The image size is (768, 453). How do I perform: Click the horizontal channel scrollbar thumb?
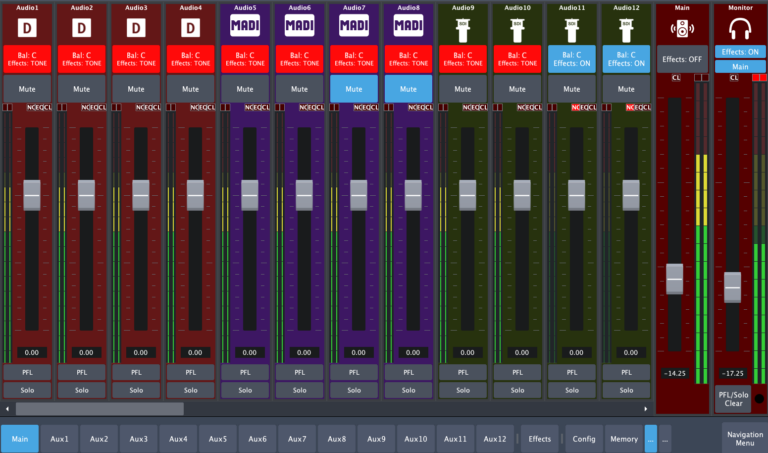pyautogui.click(x=100, y=408)
